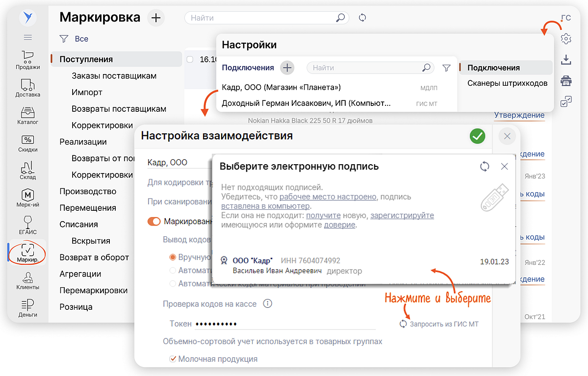Open Списания in the navigation list

(79, 224)
